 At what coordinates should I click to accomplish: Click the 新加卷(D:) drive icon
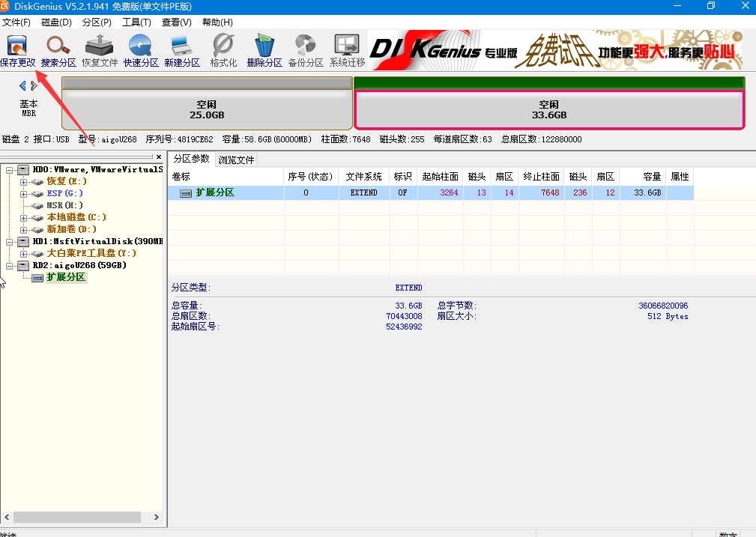[37, 230]
